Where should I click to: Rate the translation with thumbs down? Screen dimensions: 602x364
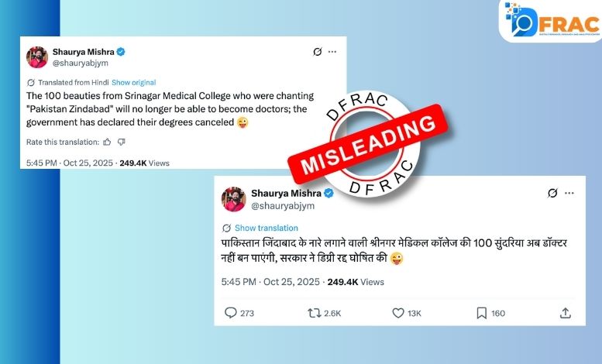[x=122, y=142]
